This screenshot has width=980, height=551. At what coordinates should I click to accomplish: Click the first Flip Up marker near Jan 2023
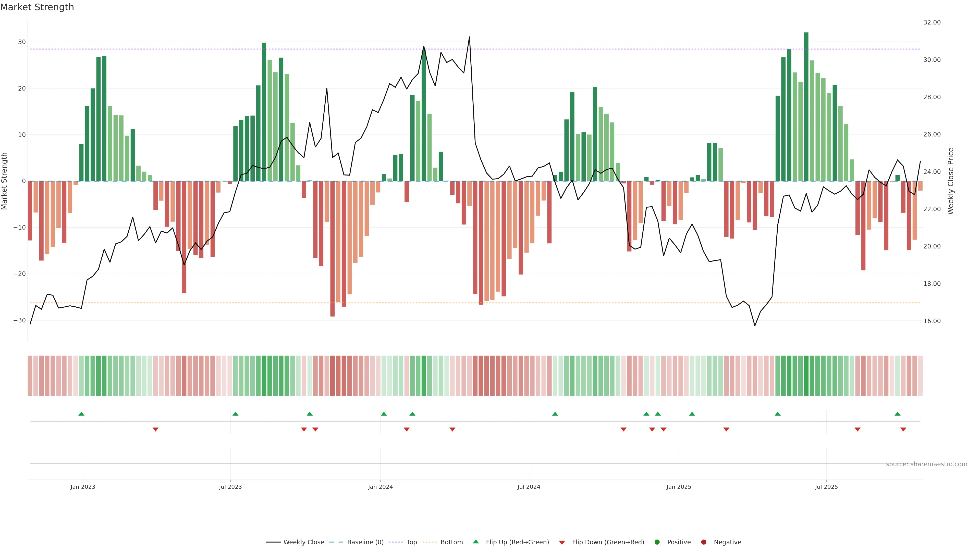click(x=81, y=414)
